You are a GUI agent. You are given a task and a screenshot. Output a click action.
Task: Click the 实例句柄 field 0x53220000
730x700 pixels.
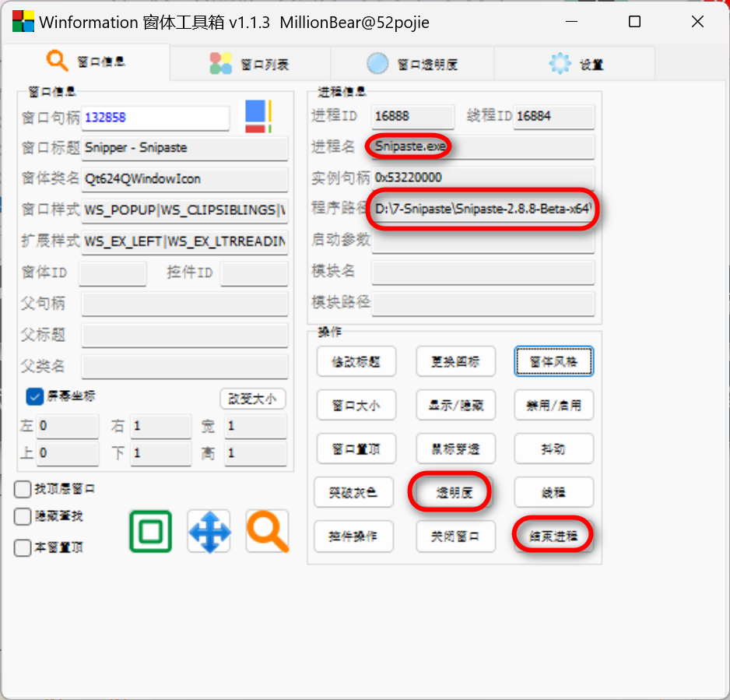click(483, 178)
